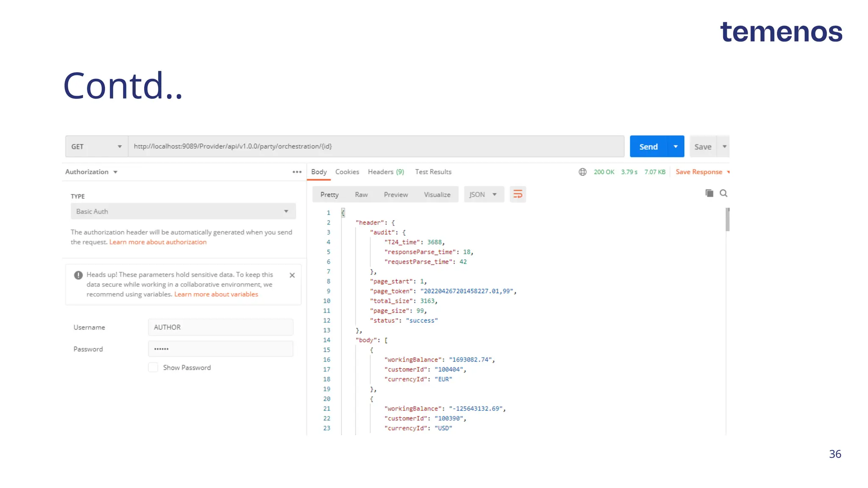This screenshot has width=868, height=488.
Task: Expand the Basic Auth type dropdown
Action: [183, 211]
